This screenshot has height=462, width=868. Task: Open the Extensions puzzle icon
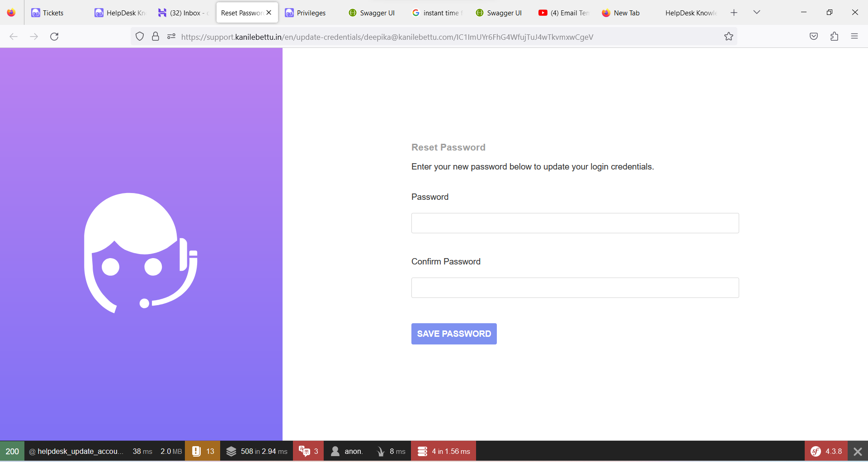pos(835,37)
